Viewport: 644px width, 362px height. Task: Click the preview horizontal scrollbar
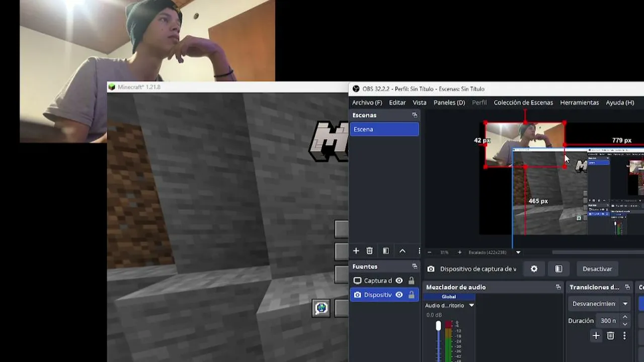coord(598,252)
